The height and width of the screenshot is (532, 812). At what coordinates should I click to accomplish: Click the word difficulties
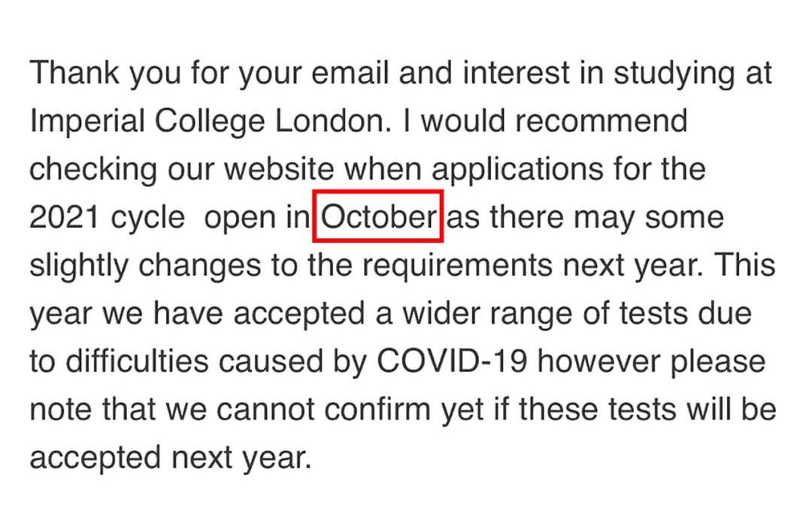(x=138, y=361)
